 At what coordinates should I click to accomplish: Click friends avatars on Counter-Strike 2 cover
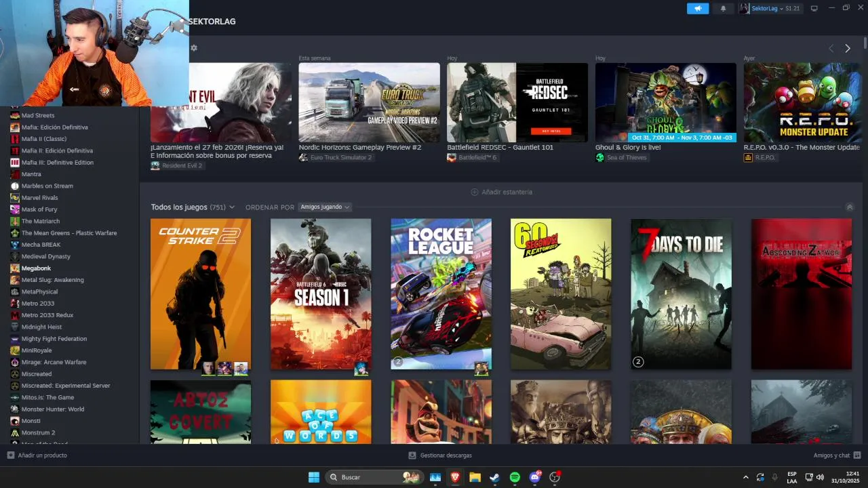(224, 369)
